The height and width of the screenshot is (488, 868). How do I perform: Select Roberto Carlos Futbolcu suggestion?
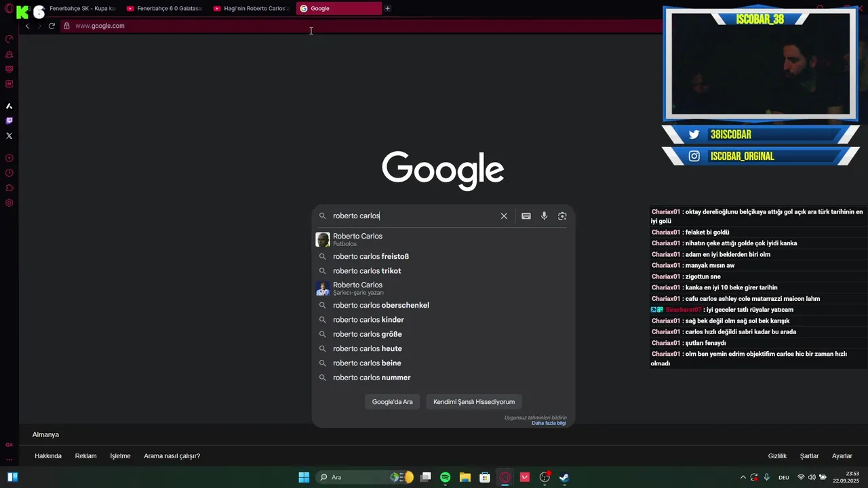point(443,239)
